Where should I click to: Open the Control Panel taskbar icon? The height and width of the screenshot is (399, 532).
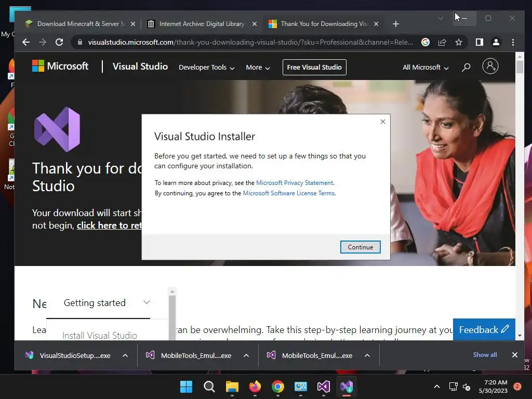tap(301, 387)
